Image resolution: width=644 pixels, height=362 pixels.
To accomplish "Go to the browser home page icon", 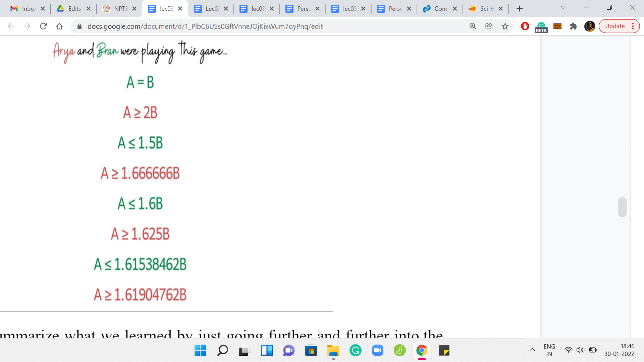I will pyautogui.click(x=59, y=26).
